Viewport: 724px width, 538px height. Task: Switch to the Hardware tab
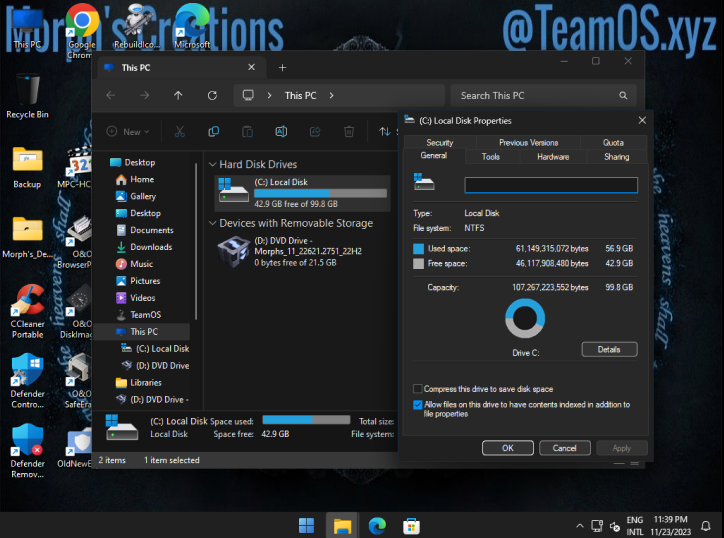(553, 157)
